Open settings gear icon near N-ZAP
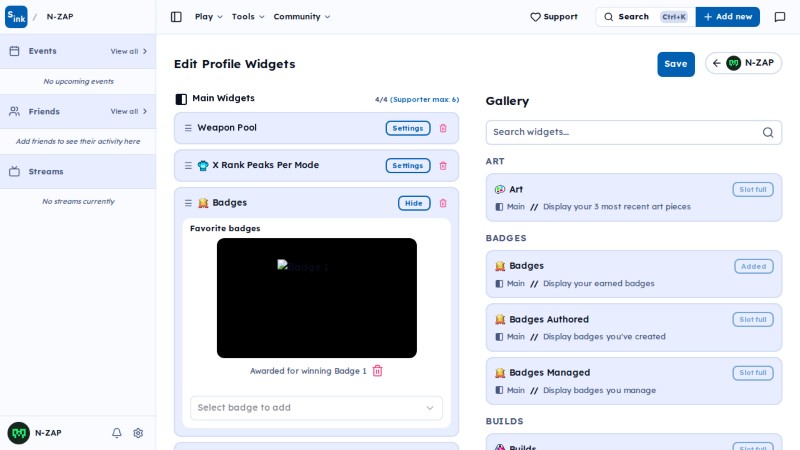This screenshot has width=800, height=450. tap(138, 433)
